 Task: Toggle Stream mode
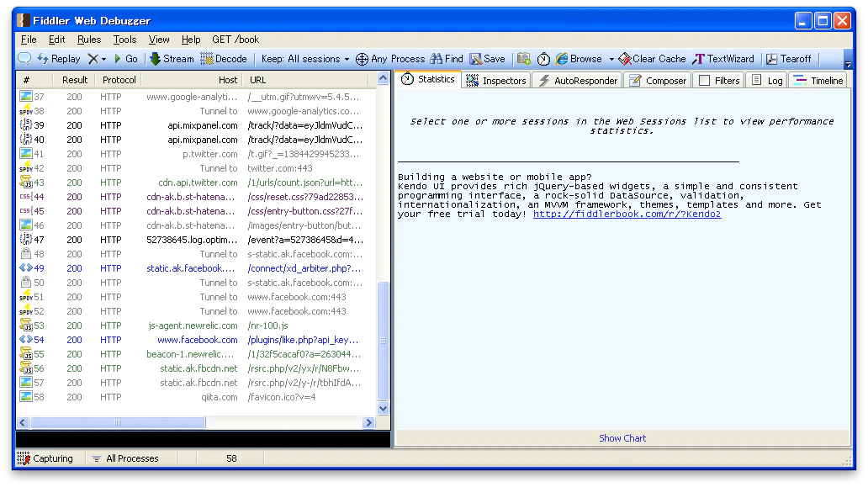pyautogui.click(x=172, y=59)
